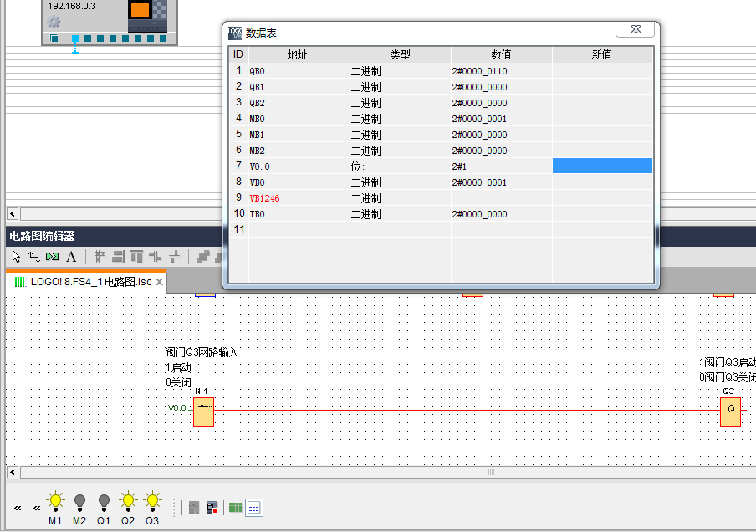The height and width of the screenshot is (532, 756).
Task: Select the IB0 address cell
Action: coord(299,214)
